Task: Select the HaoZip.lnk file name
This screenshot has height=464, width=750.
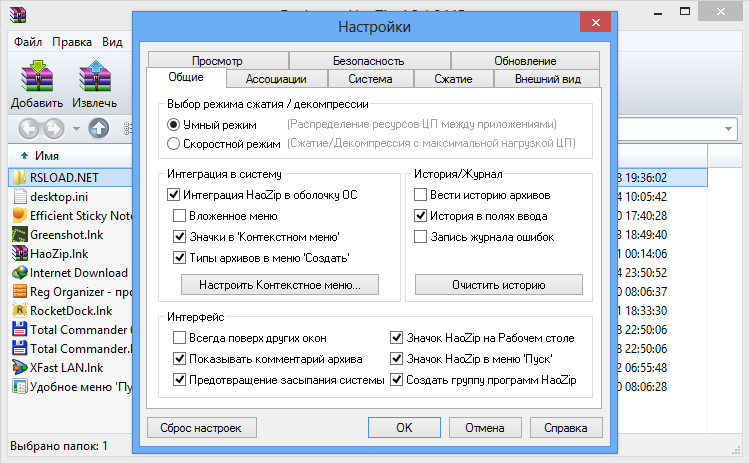Action: point(59,254)
